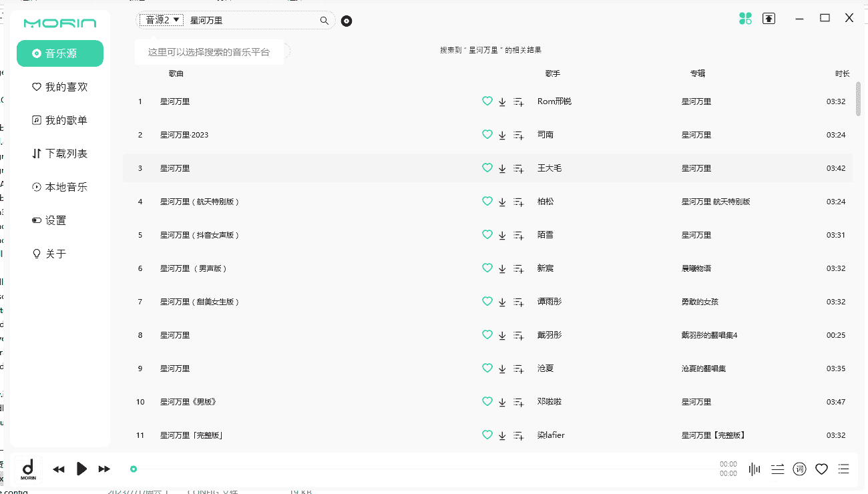Download the song by Rom邢锐
The height and width of the screenshot is (494, 868).
pyautogui.click(x=502, y=101)
